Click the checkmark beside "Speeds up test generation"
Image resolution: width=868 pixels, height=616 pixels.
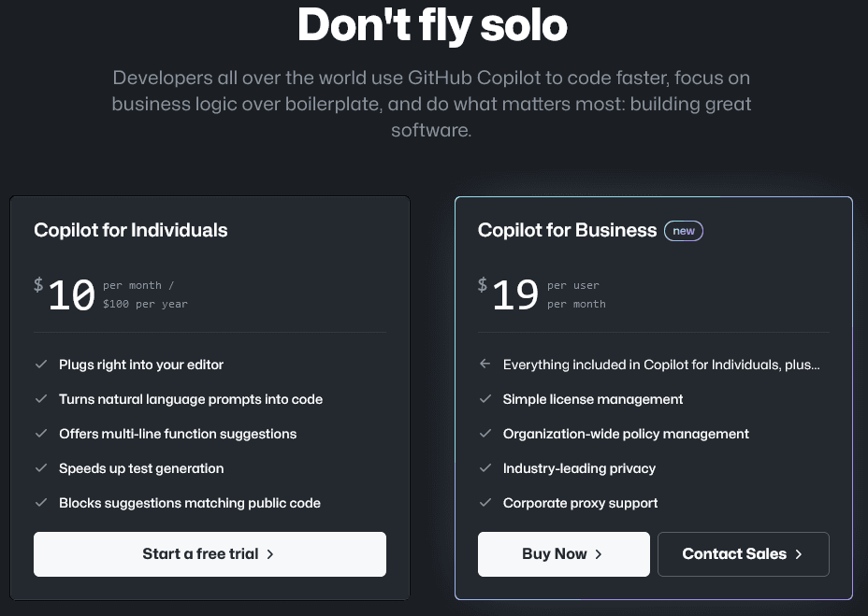click(x=41, y=468)
